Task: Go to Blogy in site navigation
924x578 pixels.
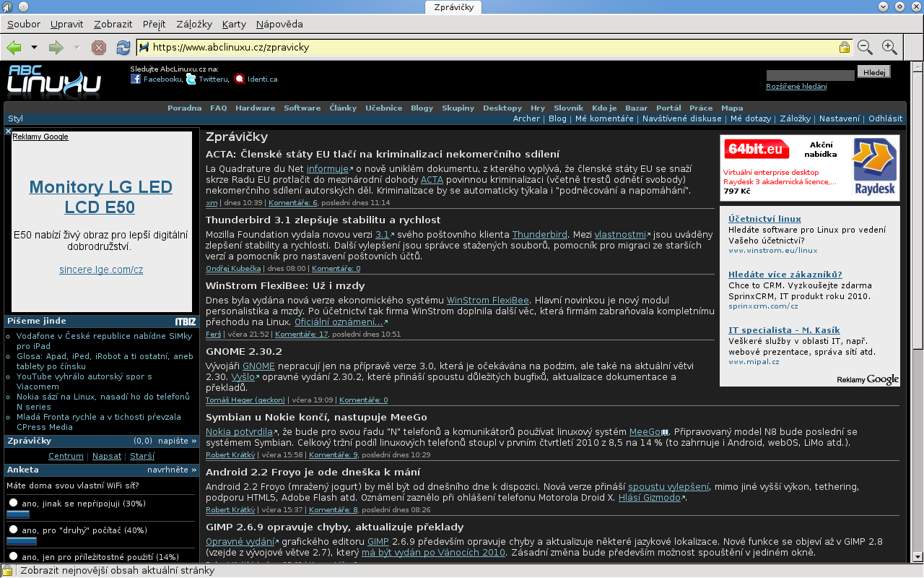Action: (422, 108)
